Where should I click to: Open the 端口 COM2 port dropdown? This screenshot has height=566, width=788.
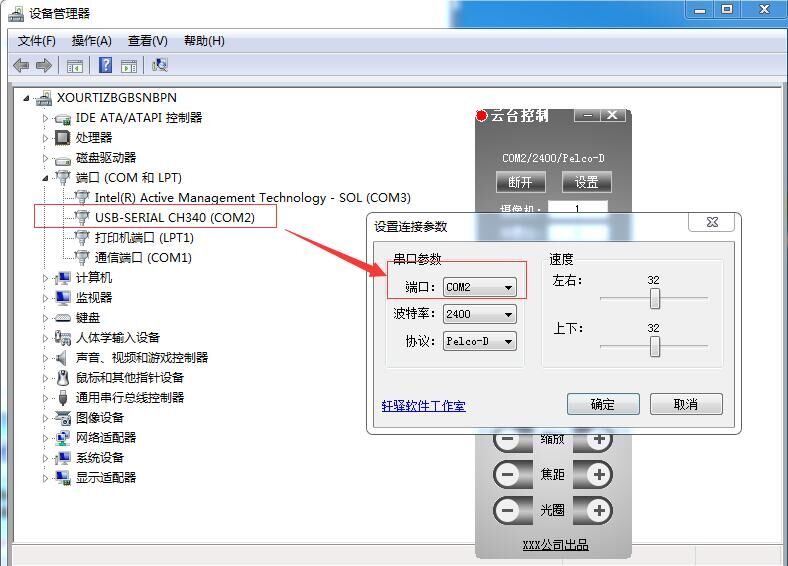[508, 288]
